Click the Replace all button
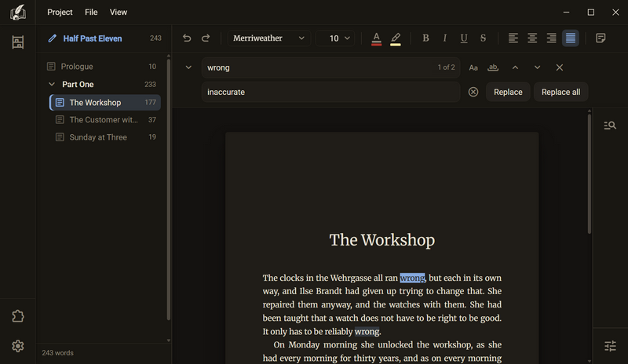This screenshot has height=364, width=628. 560,92
